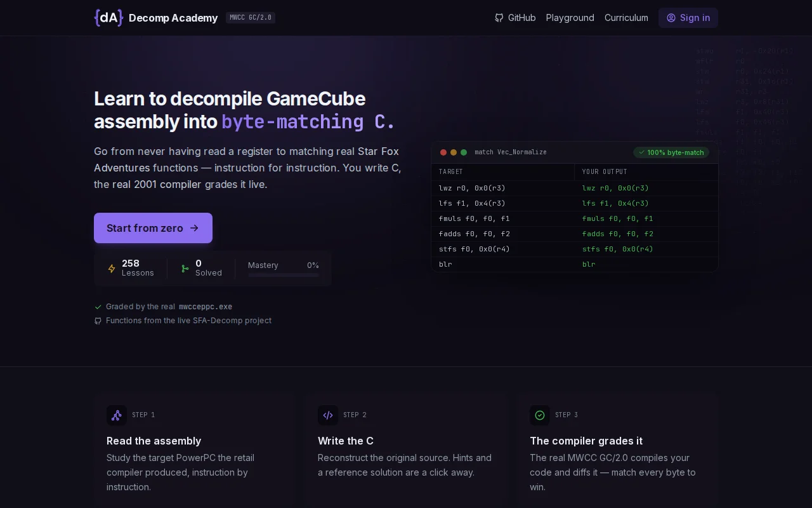Click the Step 3 check circle icon
This screenshot has height=508, width=812.
(x=540, y=415)
